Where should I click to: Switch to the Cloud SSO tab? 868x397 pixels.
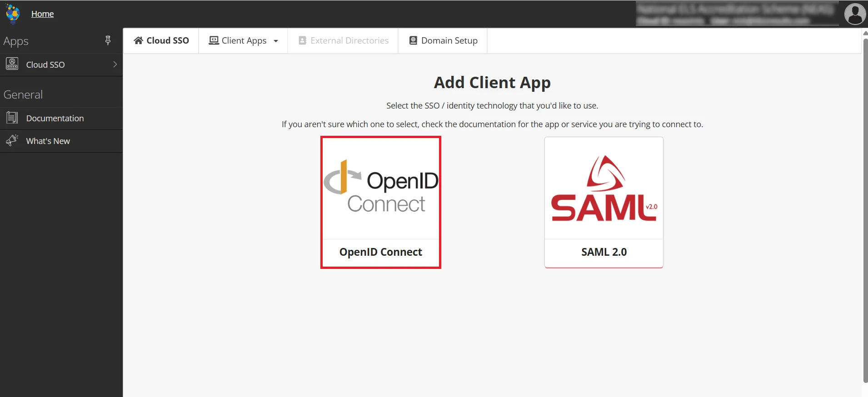(x=161, y=40)
